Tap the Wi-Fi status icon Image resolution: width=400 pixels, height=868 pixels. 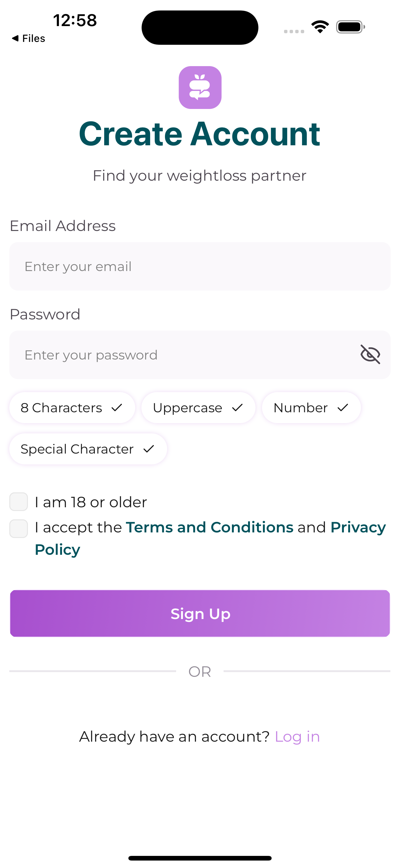tap(320, 27)
